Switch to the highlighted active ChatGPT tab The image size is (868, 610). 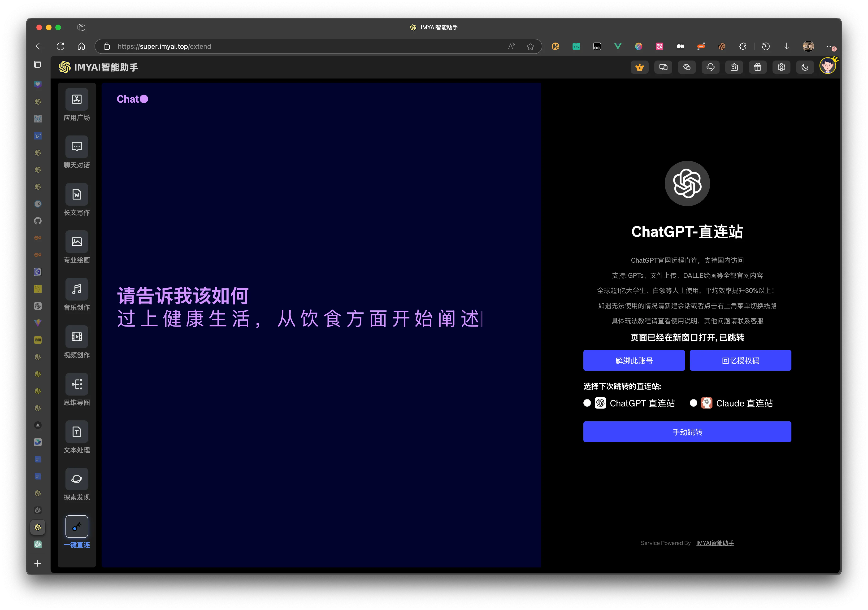tap(38, 527)
